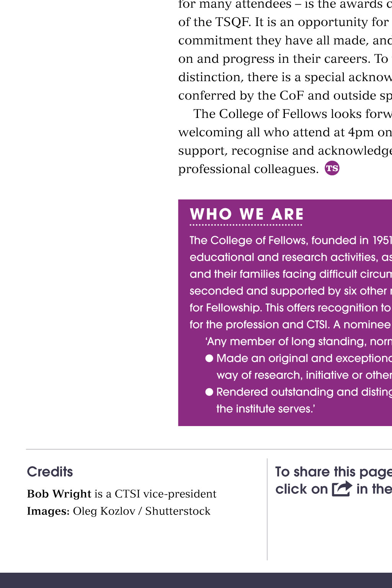392x588 pixels.
Task: Click the 'the institute serves.' line
Action: [266, 409]
